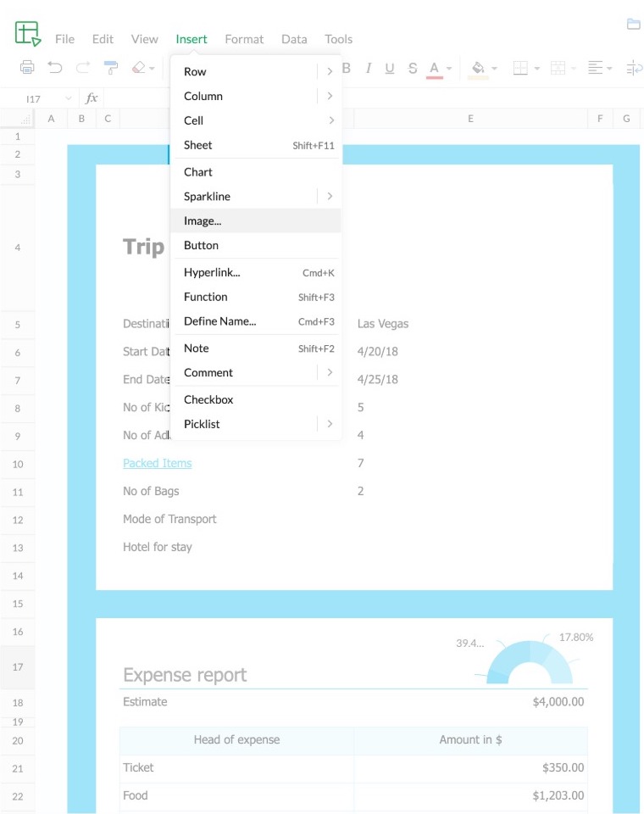Viewport: 644px width, 814px height.
Task: Choose Hyperlink... menu entry
Action: coord(256,272)
